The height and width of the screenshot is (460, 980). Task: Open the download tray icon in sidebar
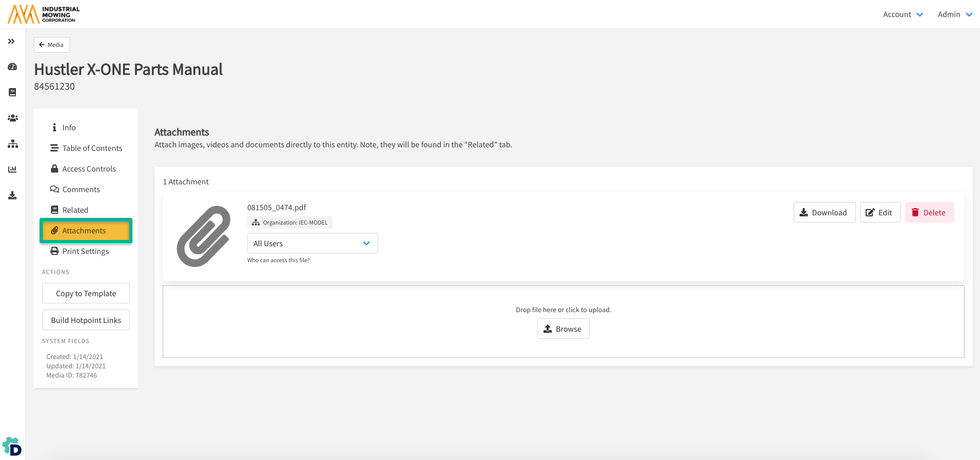(12, 195)
